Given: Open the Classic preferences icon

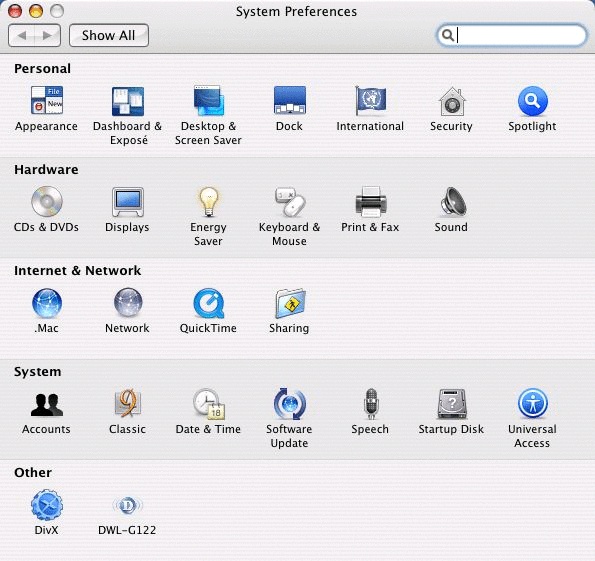Looking at the screenshot, I should point(128,403).
